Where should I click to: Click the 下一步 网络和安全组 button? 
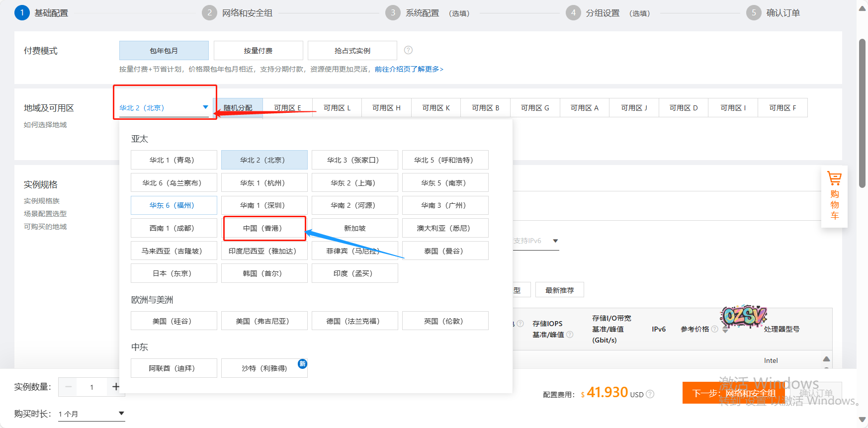(733, 393)
